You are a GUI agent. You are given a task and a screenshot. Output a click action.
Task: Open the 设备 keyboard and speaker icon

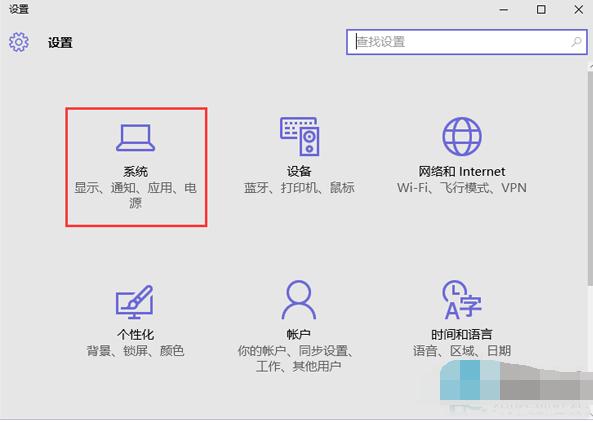pos(300,137)
